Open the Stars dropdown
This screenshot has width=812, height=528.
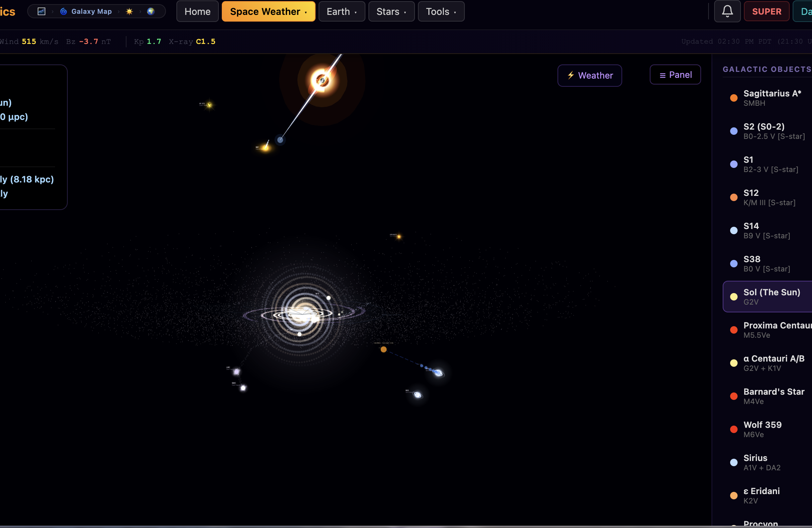point(391,11)
